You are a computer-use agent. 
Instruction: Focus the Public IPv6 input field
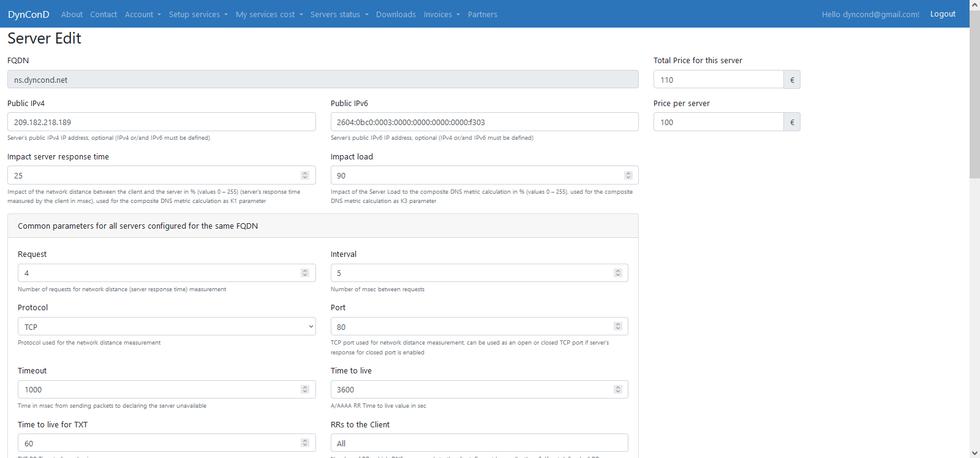(484, 122)
